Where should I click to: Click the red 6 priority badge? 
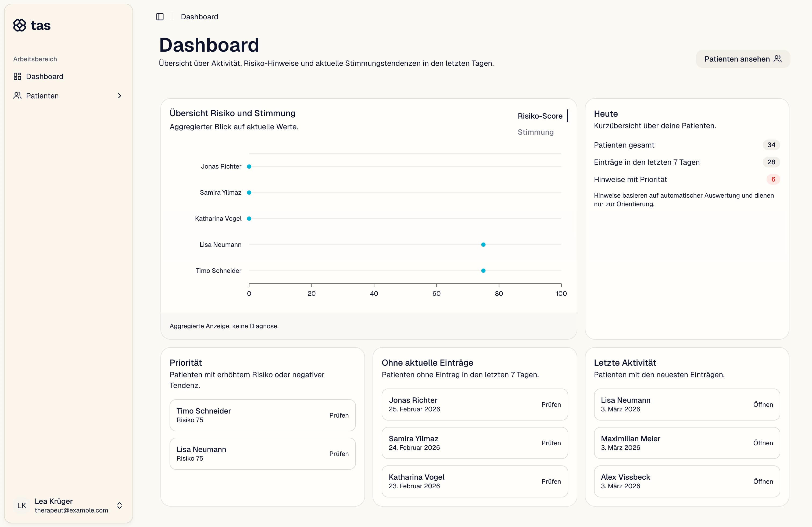tap(773, 180)
